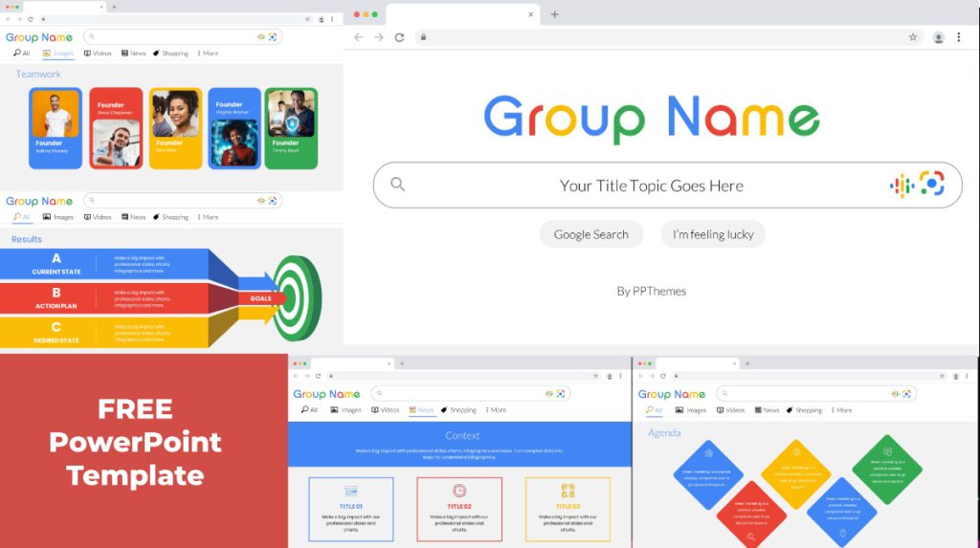Click the green diamond in Agenda slide
The height and width of the screenshot is (548, 980).
[x=887, y=470]
